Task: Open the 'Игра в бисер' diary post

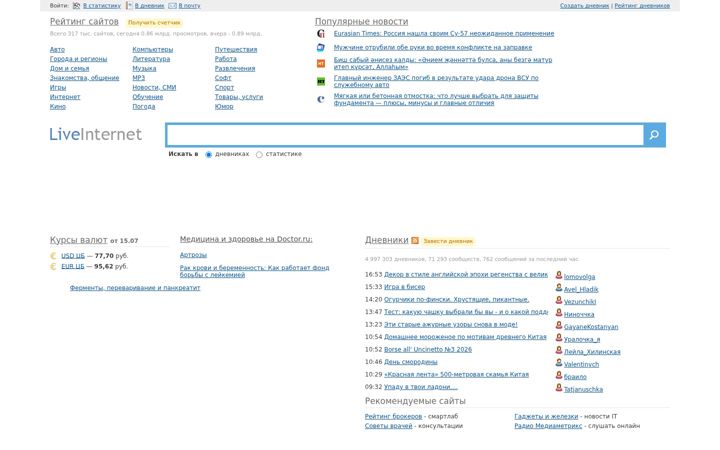Action: tap(404, 287)
